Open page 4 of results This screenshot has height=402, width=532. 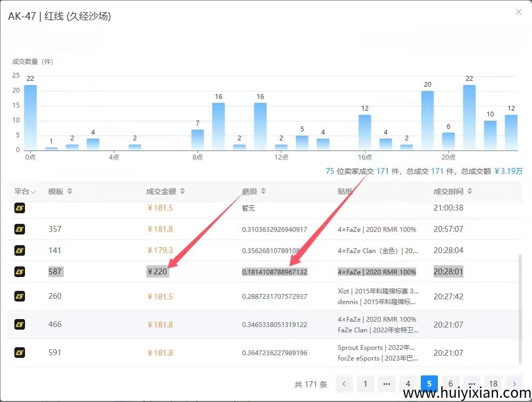408,384
